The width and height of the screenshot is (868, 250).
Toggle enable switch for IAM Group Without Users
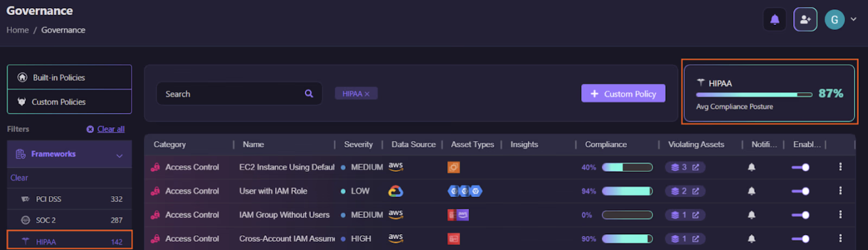(800, 215)
